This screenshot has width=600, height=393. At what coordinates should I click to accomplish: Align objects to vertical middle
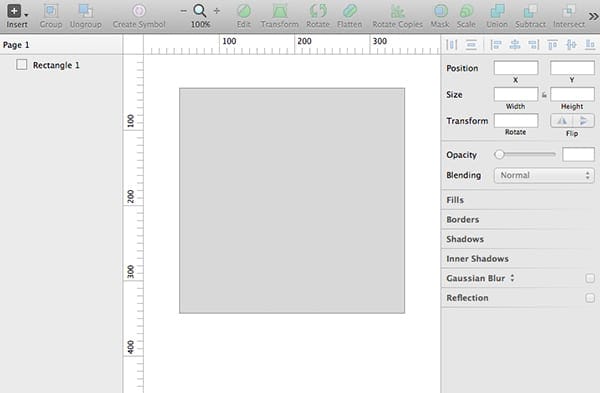571,45
